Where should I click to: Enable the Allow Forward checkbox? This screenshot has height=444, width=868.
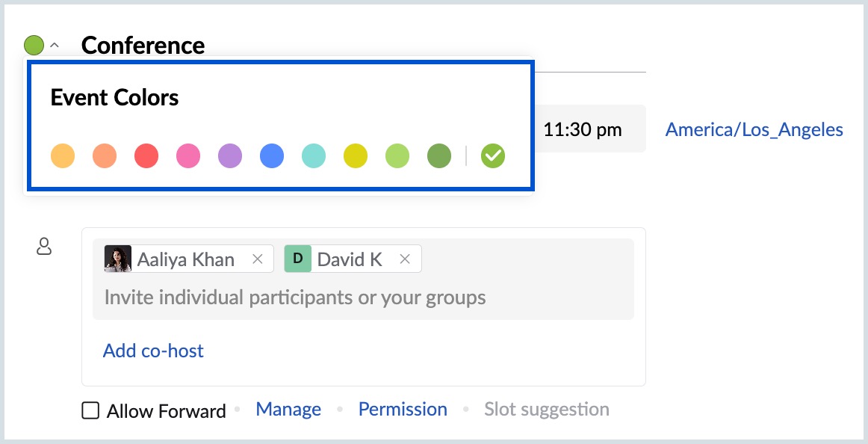pyautogui.click(x=90, y=410)
